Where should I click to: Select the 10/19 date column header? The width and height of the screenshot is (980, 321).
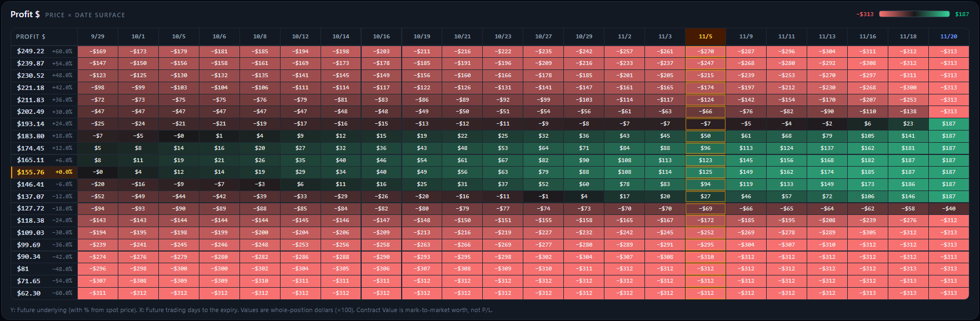[x=422, y=36]
